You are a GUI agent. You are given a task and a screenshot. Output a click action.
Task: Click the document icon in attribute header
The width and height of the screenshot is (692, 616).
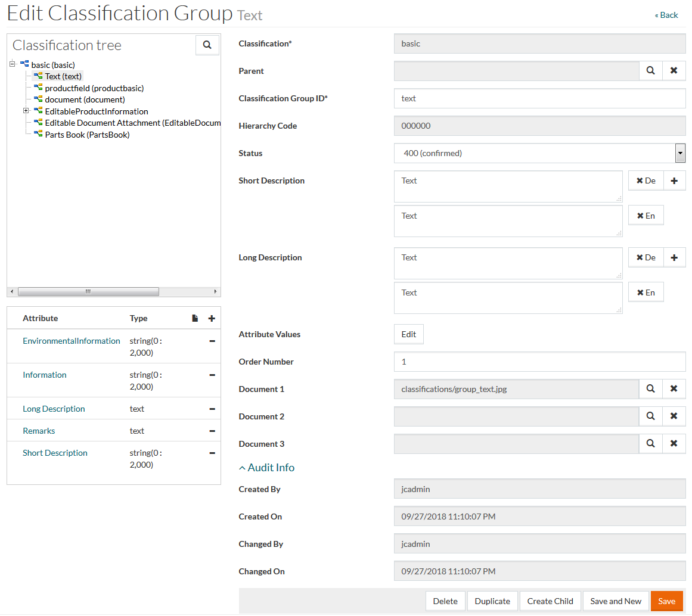[x=195, y=319]
